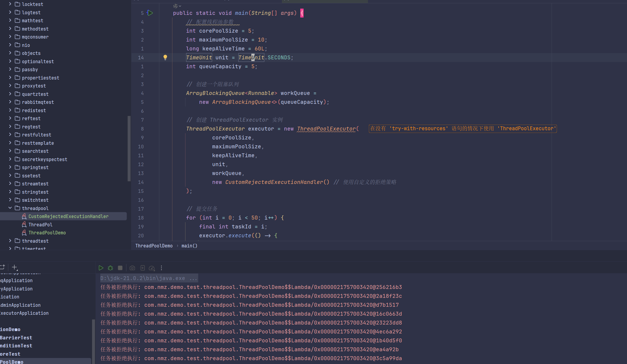
Task: Click the profiler gauge icon
Action: (x=152, y=268)
